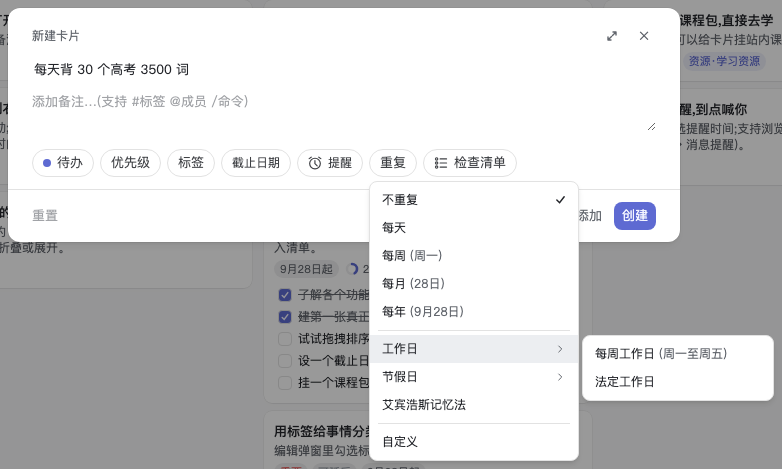Expand the 节假日 submenu
This screenshot has height=469, width=782.
(474, 377)
